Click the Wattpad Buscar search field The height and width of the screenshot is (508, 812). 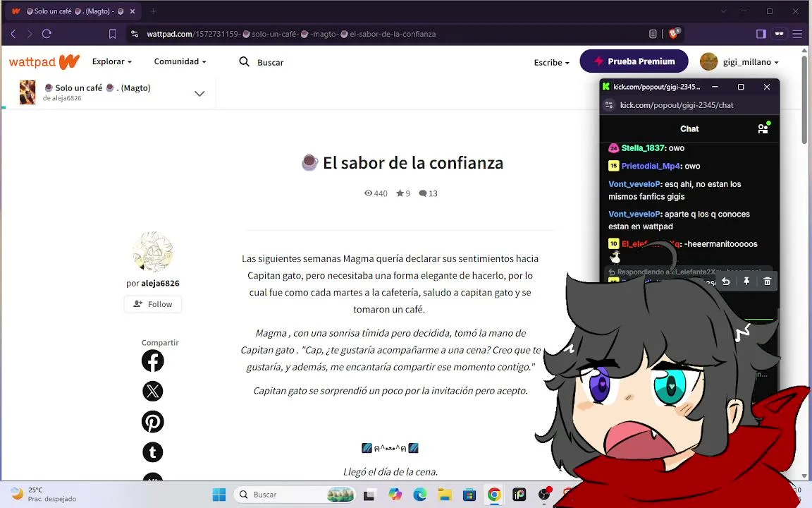pyautogui.click(x=271, y=62)
